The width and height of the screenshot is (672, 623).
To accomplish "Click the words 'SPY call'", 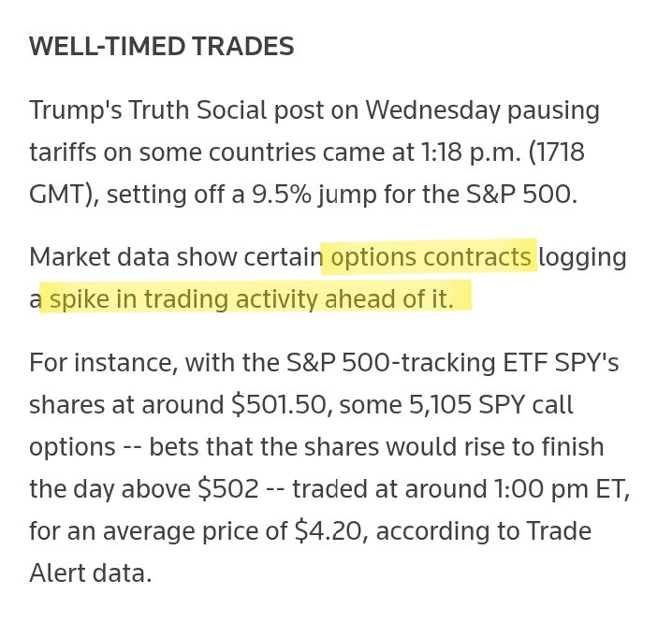I will [x=526, y=404].
